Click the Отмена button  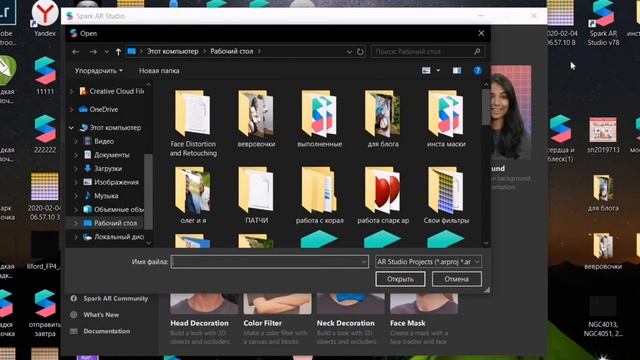point(457,279)
